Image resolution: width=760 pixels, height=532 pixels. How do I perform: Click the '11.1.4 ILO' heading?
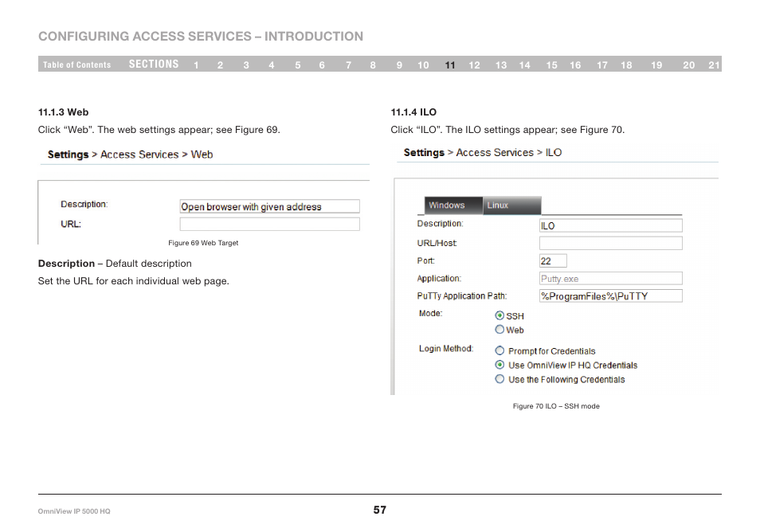pos(413,112)
